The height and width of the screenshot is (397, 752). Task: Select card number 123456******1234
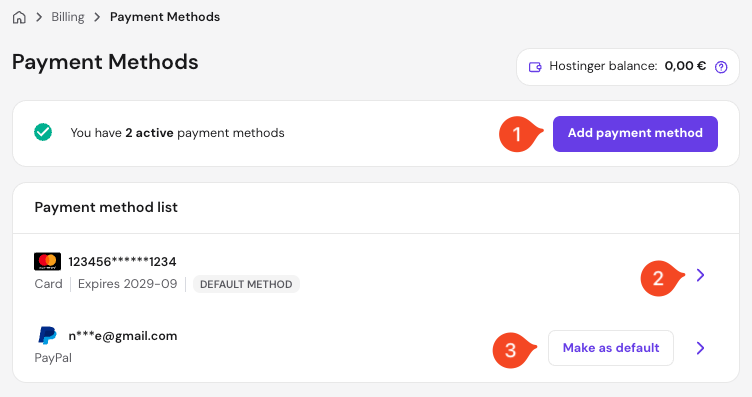[x=122, y=262]
